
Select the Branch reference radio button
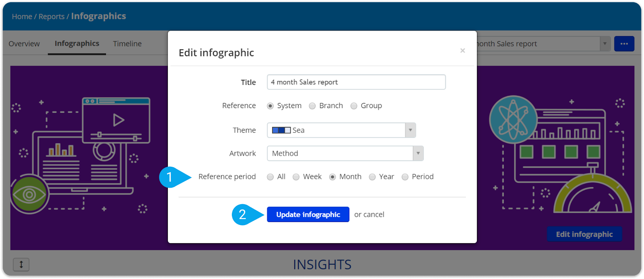coord(312,106)
